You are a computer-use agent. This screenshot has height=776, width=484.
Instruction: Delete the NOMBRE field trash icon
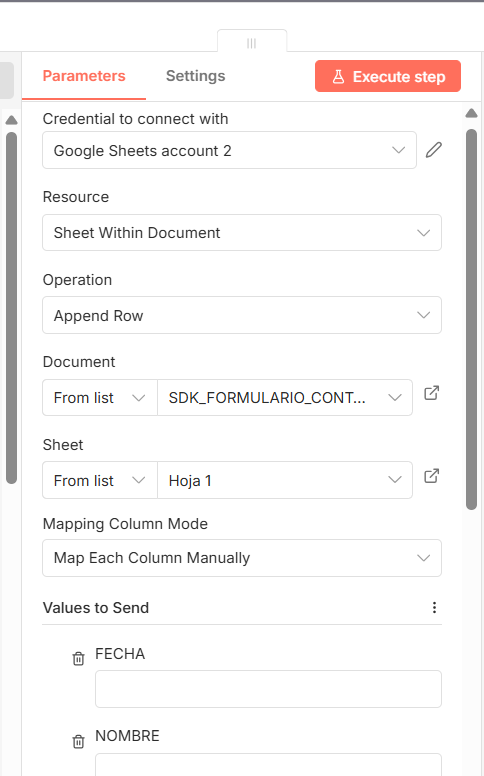pos(78,741)
